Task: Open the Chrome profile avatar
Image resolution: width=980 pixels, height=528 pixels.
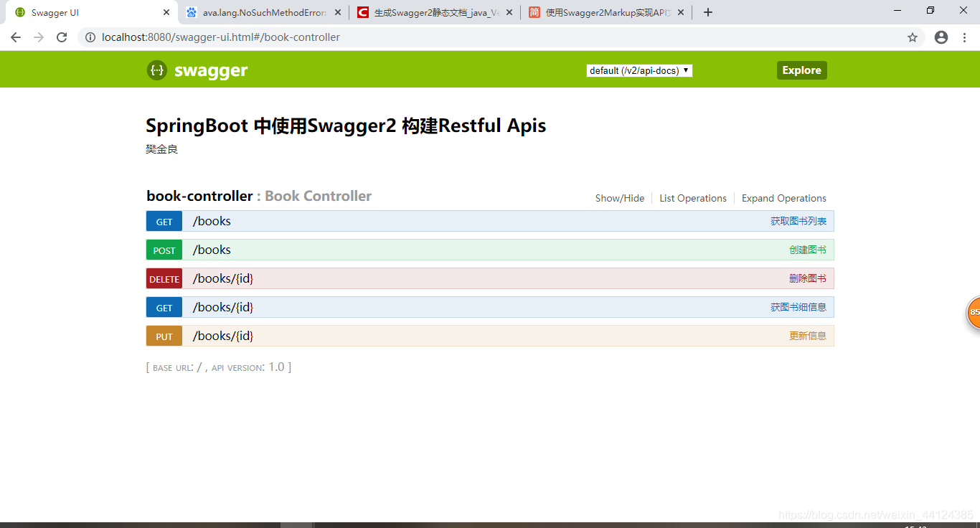Action: [941, 37]
